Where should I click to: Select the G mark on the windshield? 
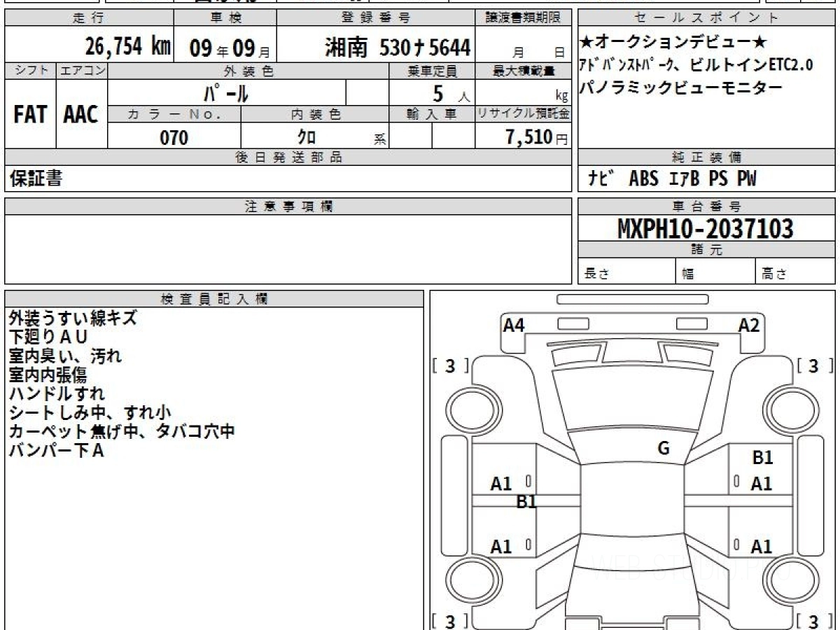[663, 449]
